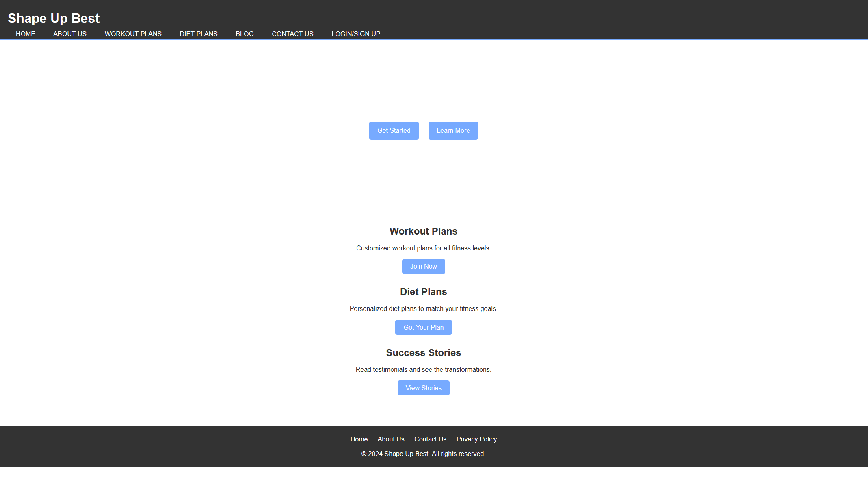Viewport: 868px width, 480px height.
Task: Select DIET PLANS in the navbar
Action: [199, 34]
